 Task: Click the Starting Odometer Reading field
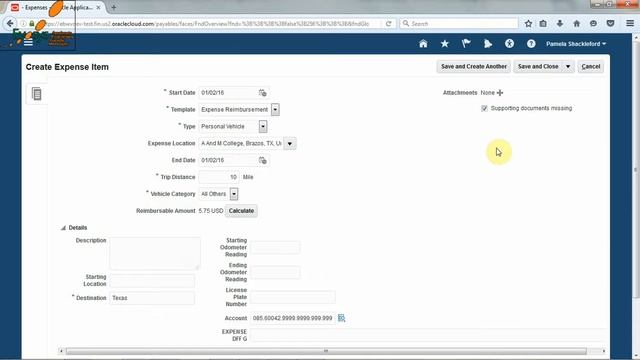276,247
